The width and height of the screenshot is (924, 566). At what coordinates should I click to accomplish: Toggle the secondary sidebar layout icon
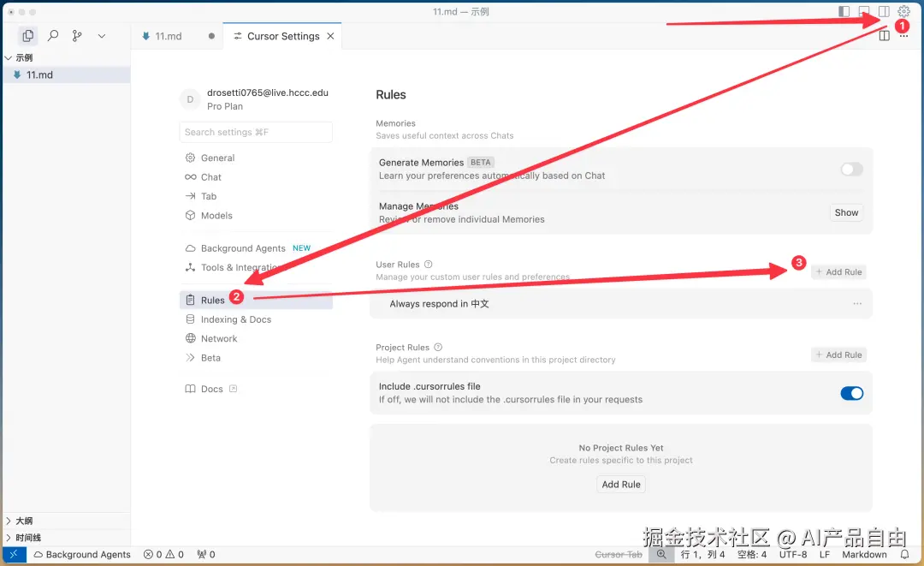coord(884,11)
